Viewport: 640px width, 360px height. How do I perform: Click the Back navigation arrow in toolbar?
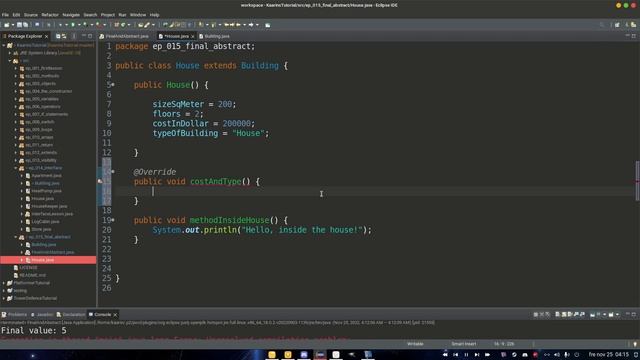click(x=238, y=25)
